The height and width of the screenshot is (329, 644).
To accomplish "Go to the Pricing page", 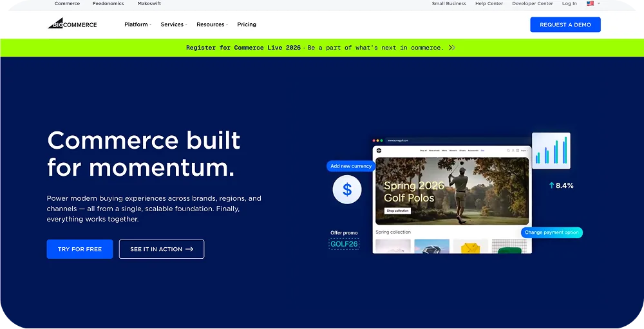I will [x=247, y=24].
